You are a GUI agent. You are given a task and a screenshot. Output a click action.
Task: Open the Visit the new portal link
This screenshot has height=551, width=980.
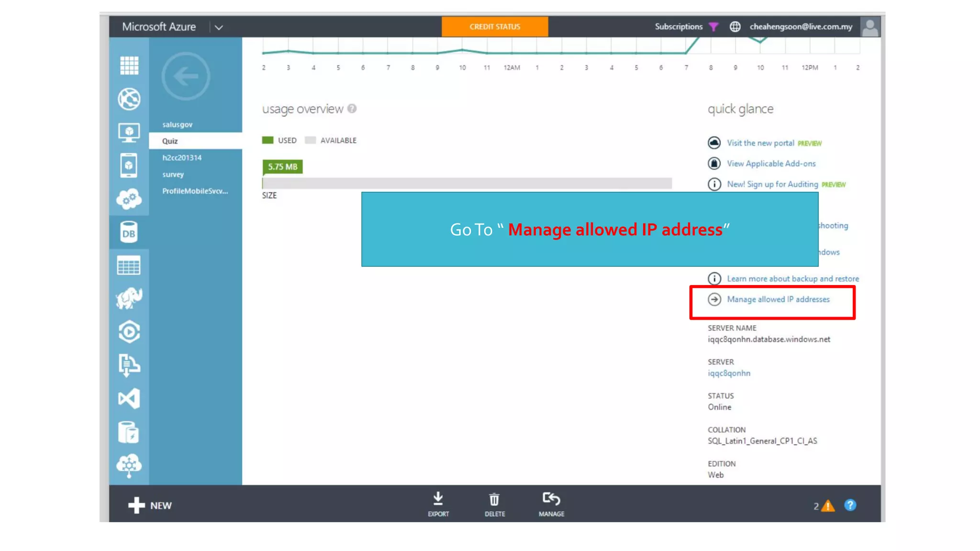(x=760, y=143)
